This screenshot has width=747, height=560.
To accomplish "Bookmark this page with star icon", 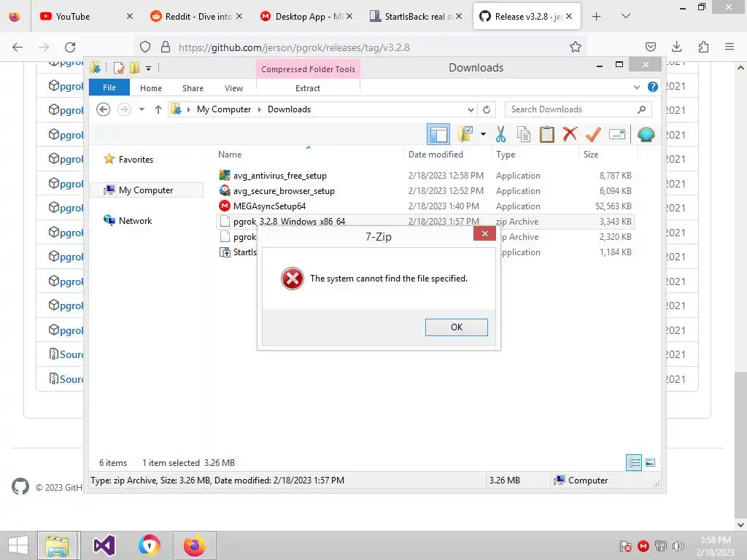I will click(x=575, y=47).
